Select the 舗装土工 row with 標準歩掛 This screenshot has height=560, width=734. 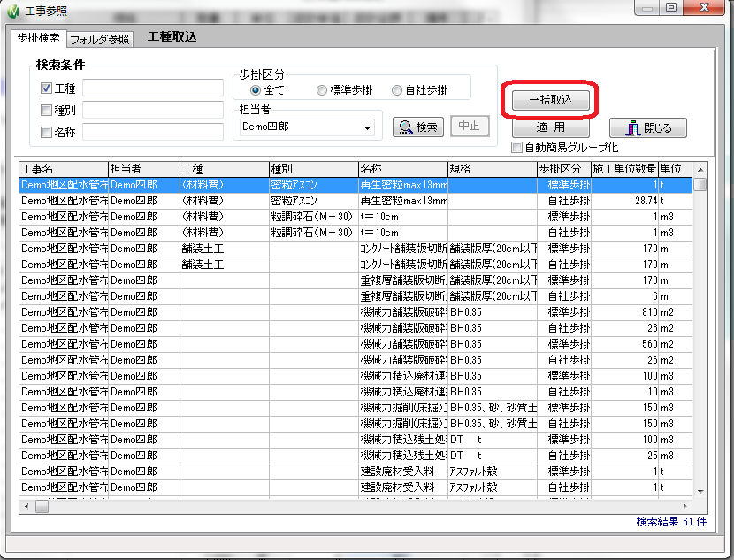[x=356, y=249]
